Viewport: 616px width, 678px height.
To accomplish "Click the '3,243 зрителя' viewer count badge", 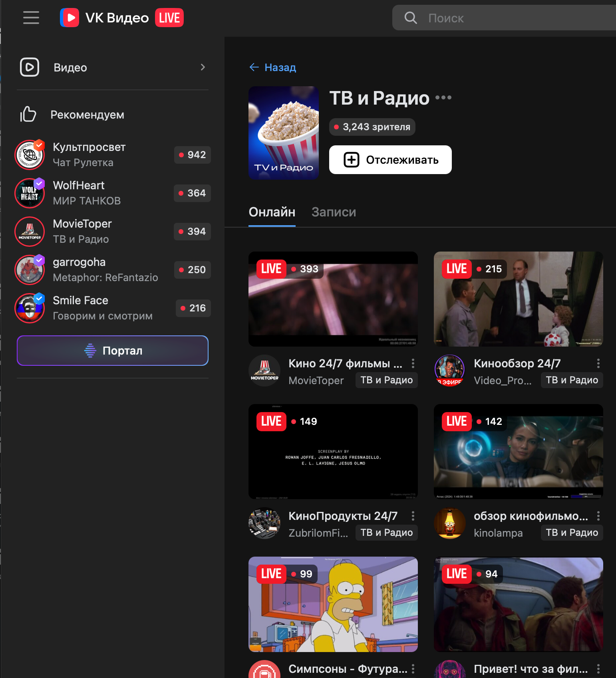I will [372, 127].
